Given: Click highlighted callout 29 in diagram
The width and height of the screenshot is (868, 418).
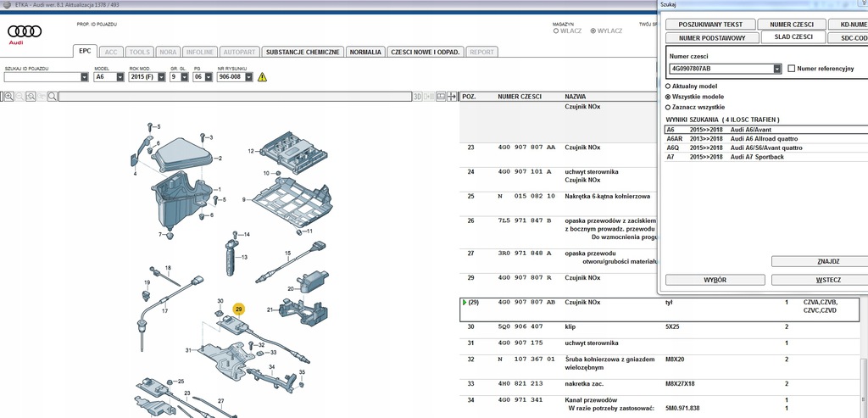Looking at the screenshot, I should tap(238, 309).
